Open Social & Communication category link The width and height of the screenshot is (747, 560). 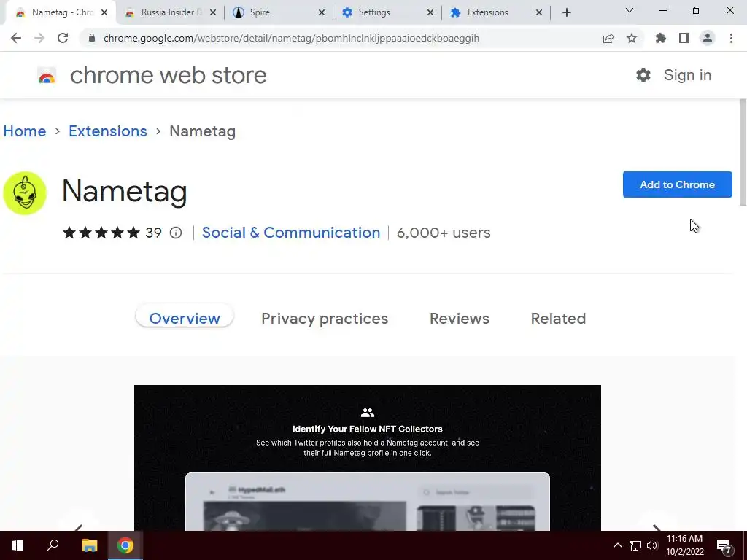(x=291, y=233)
